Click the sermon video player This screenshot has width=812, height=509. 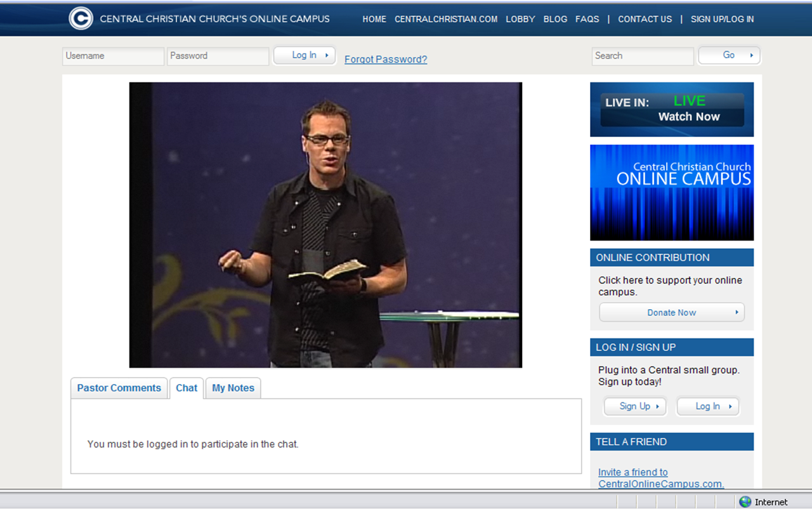click(325, 225)
